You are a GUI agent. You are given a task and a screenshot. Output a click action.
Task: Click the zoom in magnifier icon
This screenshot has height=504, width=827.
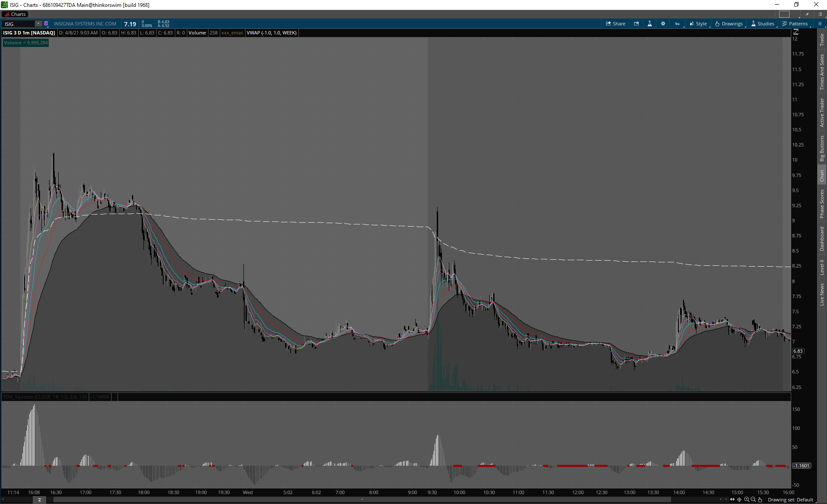click(x=746, y=500)
